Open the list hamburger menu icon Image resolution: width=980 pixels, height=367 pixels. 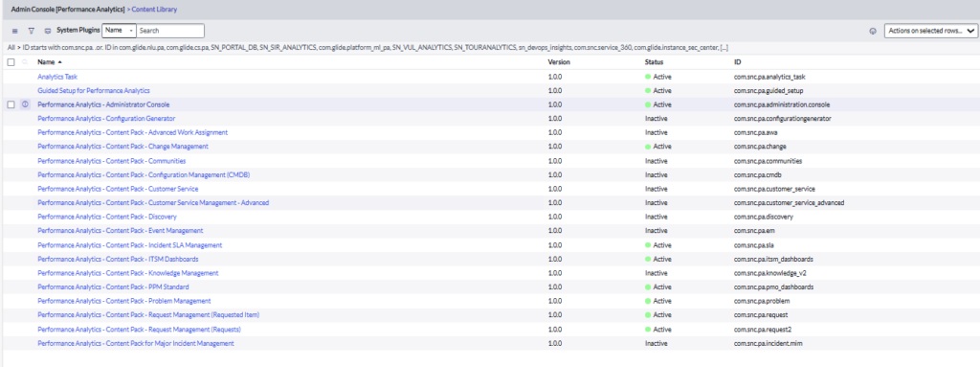click(15, 31)
